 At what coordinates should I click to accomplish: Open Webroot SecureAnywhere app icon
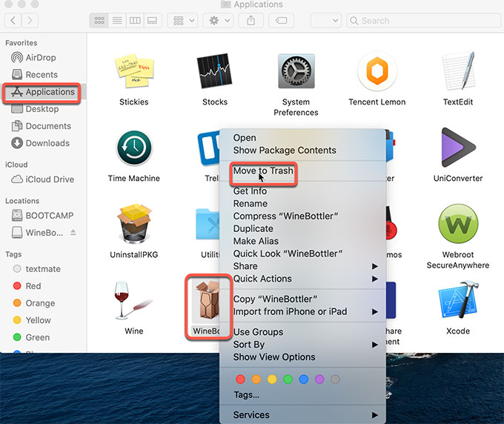coord(458,224)
